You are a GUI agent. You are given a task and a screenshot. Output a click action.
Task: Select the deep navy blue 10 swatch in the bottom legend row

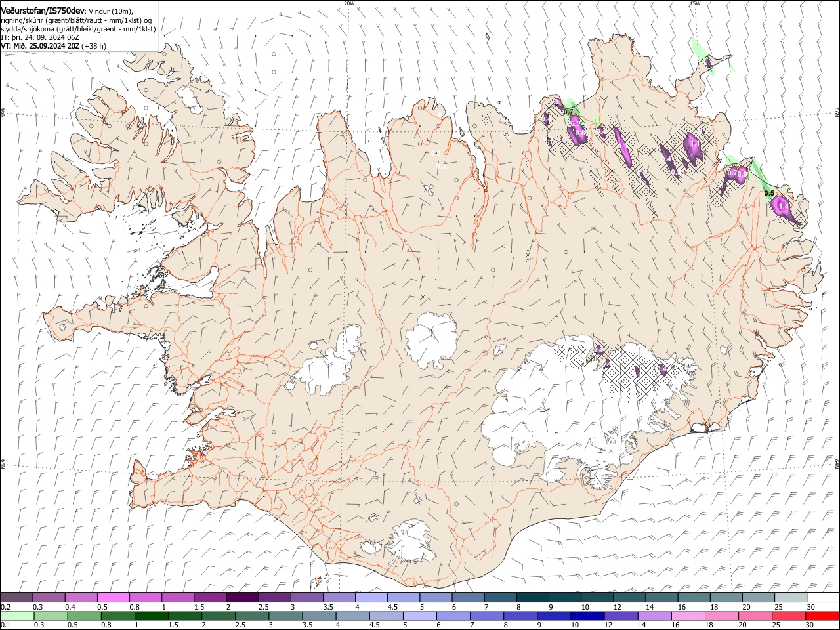point(587,616)
